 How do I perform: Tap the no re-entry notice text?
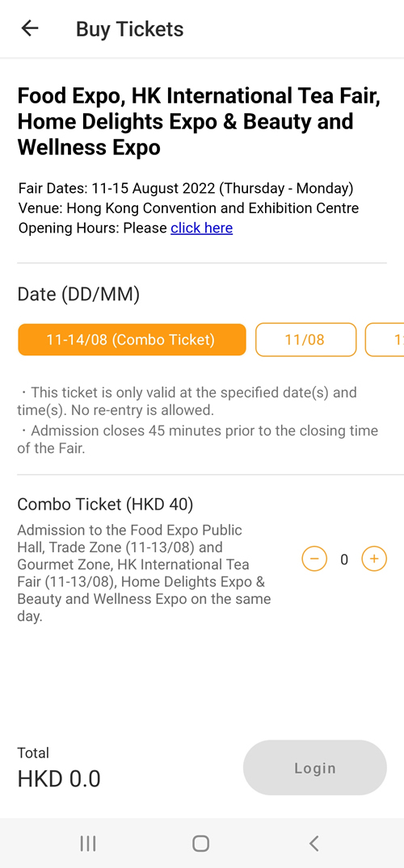coord(187,401)
